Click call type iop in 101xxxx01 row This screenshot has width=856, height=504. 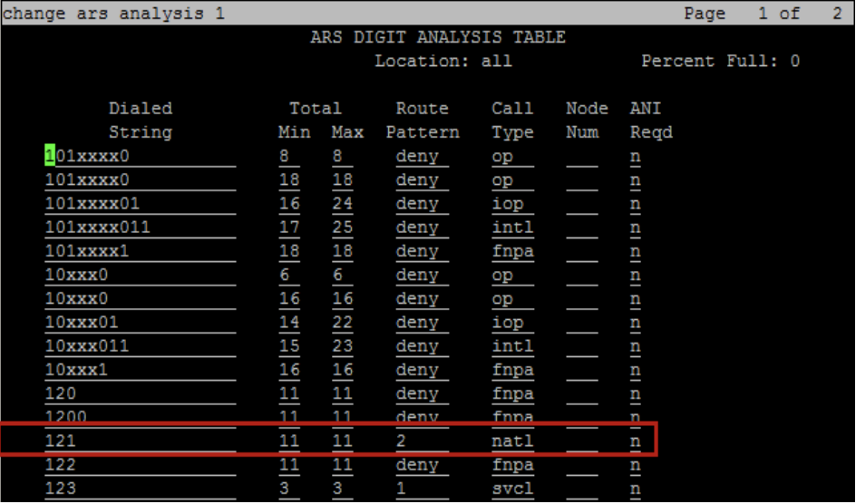(512, 204)
